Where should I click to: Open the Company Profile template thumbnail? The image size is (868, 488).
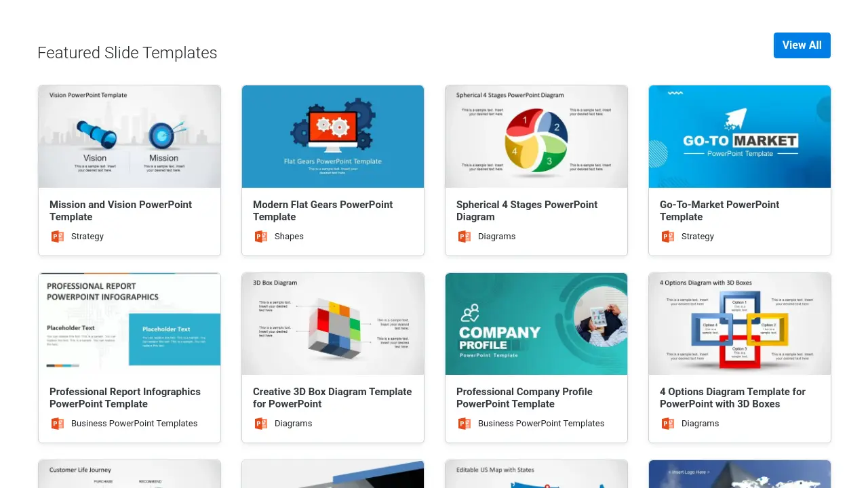tap(536, 324)
